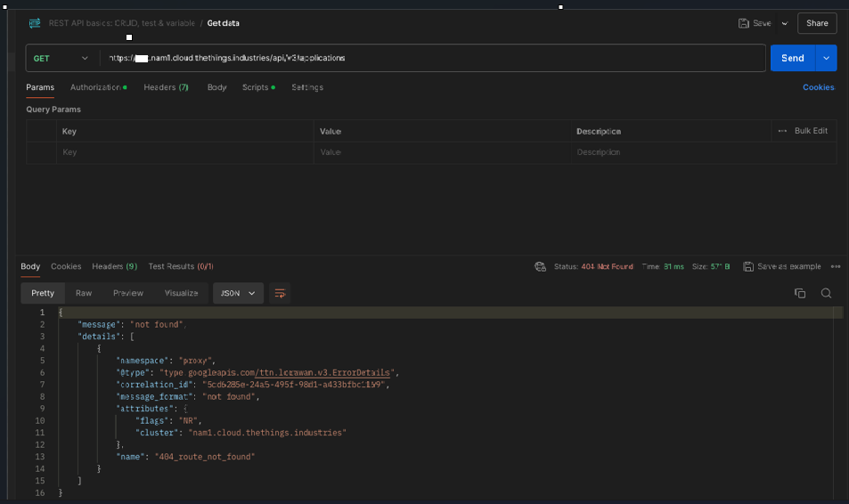Viewport: 849px width, 504px height.
Task: Click into the request URL field
Action: pos(432,58)
